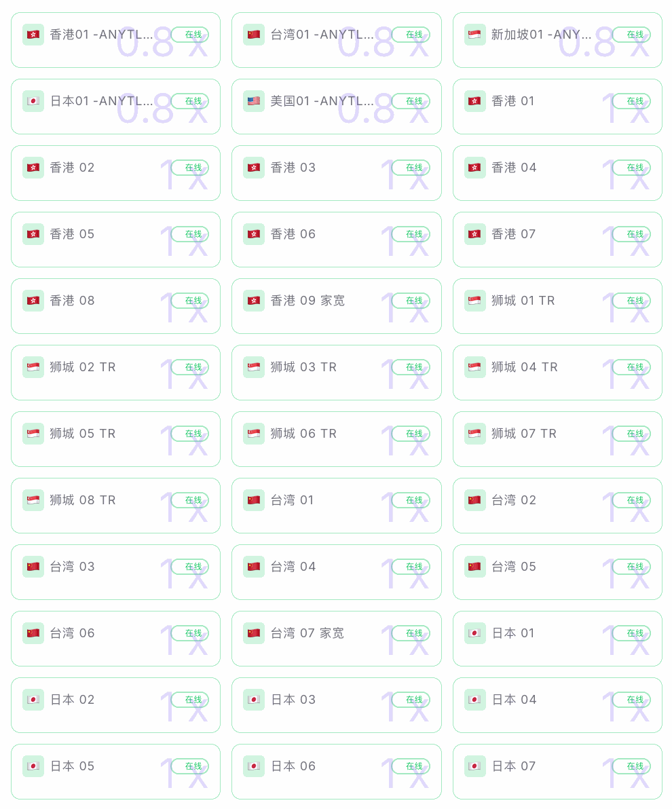The width and height of the screenshot is (672, 809).
Task: Select the 狮城 03 TR node card
Action: pos(337,373)
